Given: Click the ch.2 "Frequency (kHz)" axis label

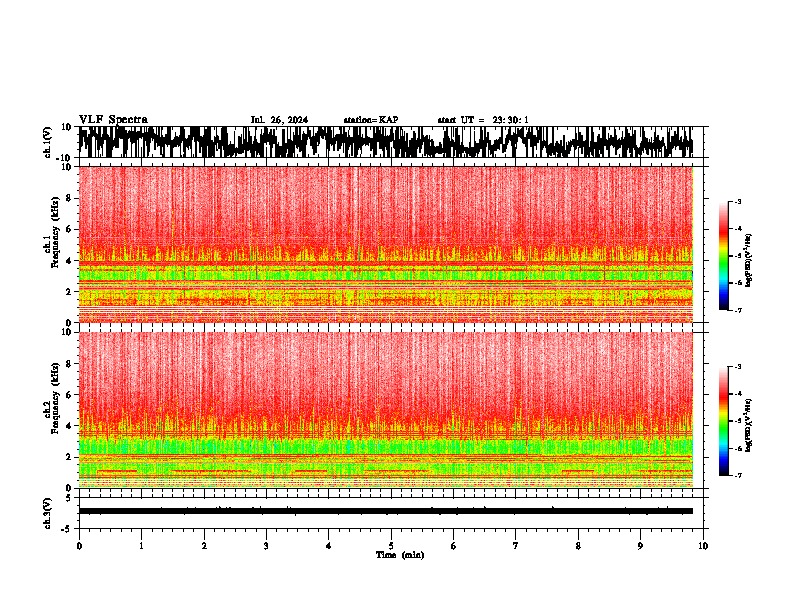Looking at the screenshot, I should (55, 398).
